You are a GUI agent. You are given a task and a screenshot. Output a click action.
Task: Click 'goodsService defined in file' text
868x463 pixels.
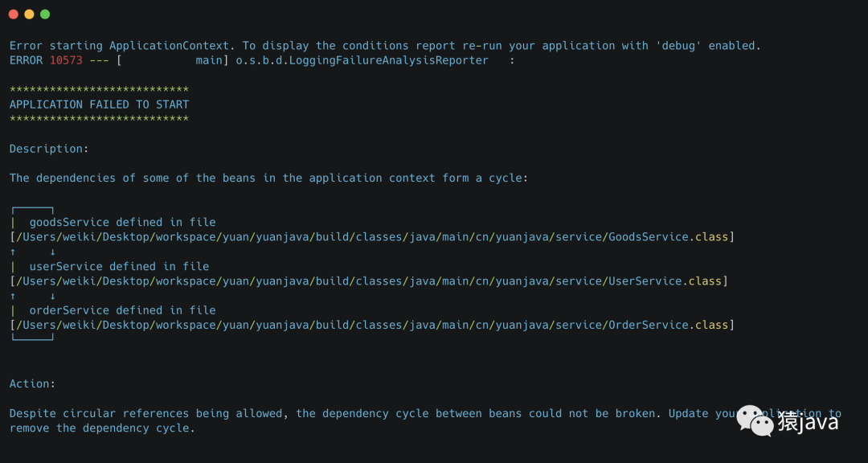tap(122, 222)
